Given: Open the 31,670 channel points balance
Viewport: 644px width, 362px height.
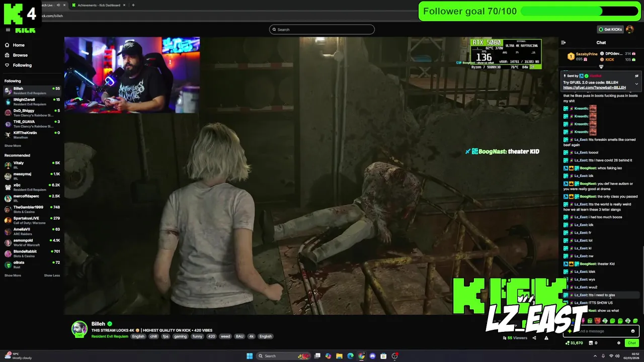Looking at the screenshot, I should tap(575, 343).
